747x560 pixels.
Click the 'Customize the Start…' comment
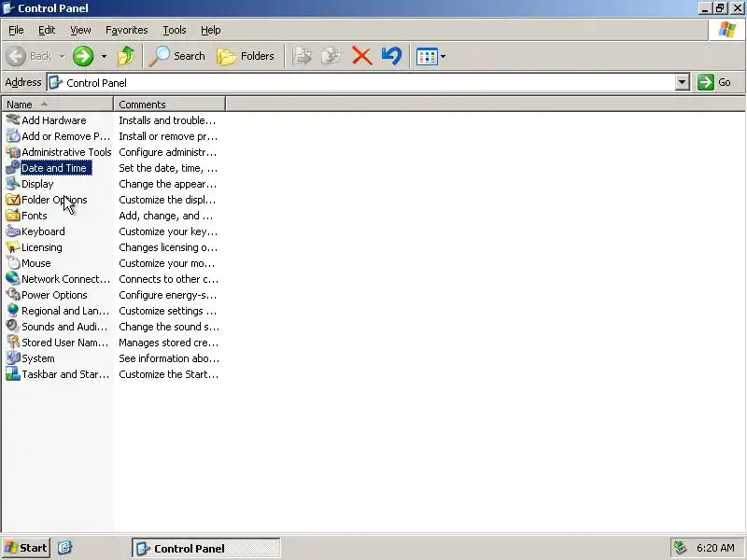coord(169,374)
